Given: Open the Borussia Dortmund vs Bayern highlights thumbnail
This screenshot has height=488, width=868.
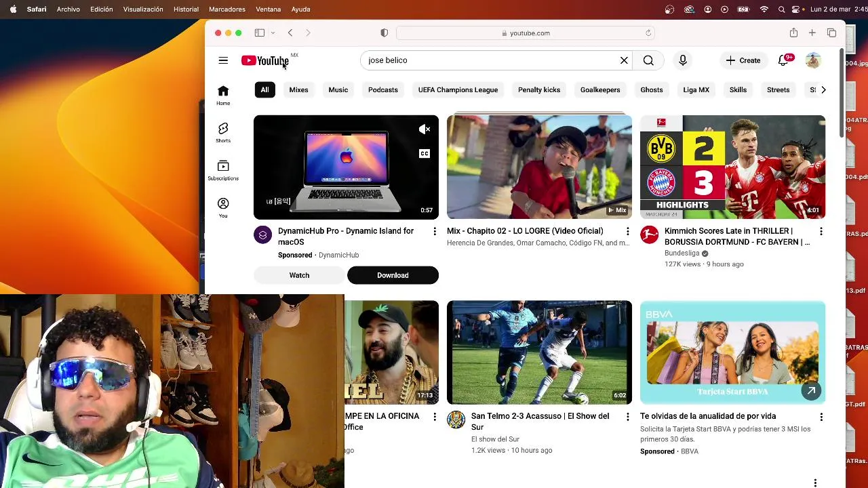Looking at the screenshot, I should [x=732, y=167].
